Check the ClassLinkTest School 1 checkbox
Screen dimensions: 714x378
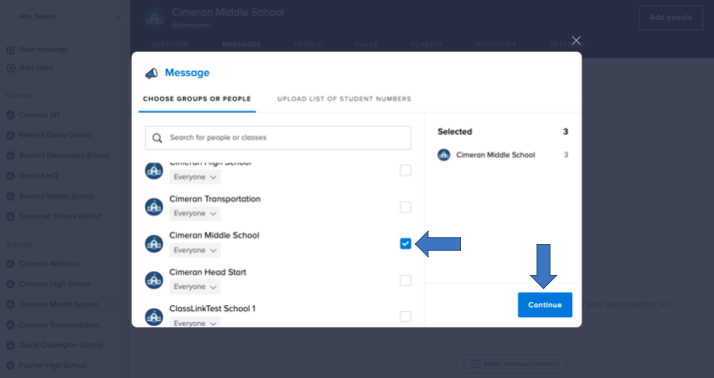click(405, 317)
